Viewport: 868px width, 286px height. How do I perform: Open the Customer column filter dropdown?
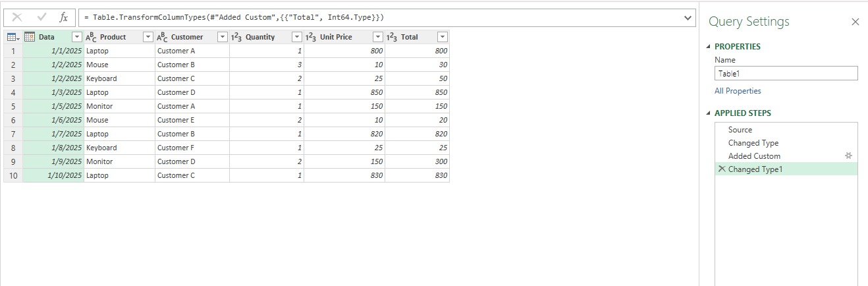[223, 37]
